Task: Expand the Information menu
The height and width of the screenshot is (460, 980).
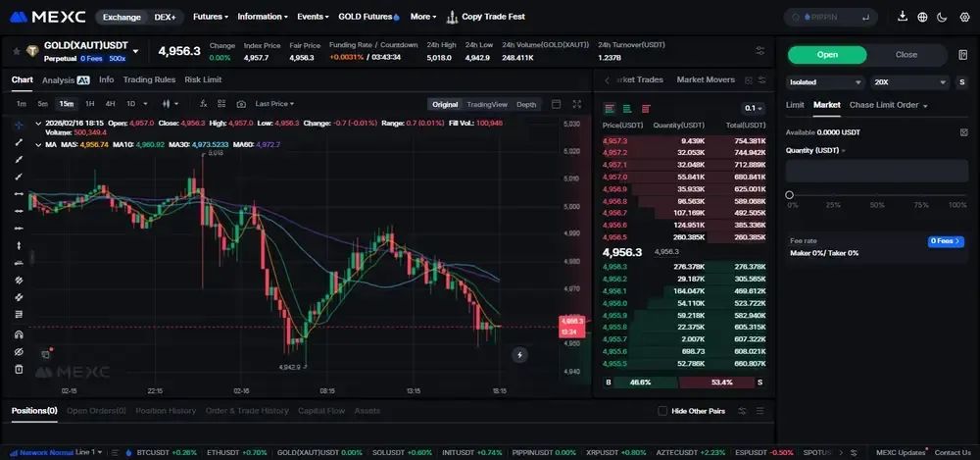Action: 263,17
